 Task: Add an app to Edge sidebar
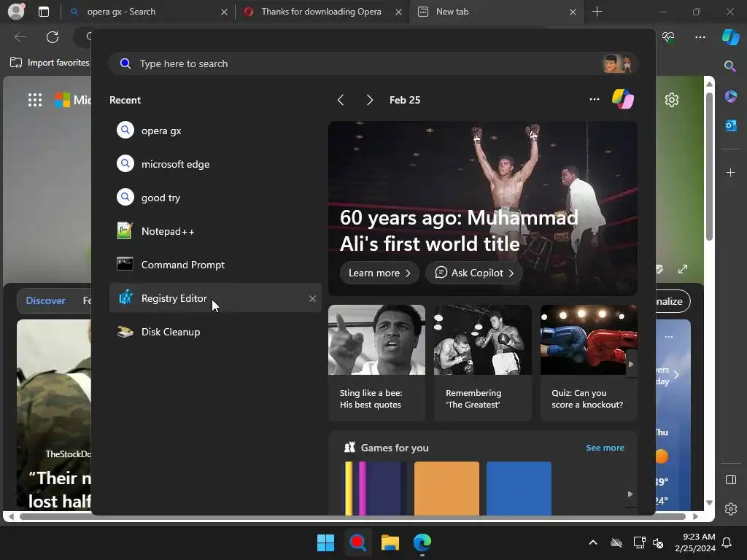point(730,172)
